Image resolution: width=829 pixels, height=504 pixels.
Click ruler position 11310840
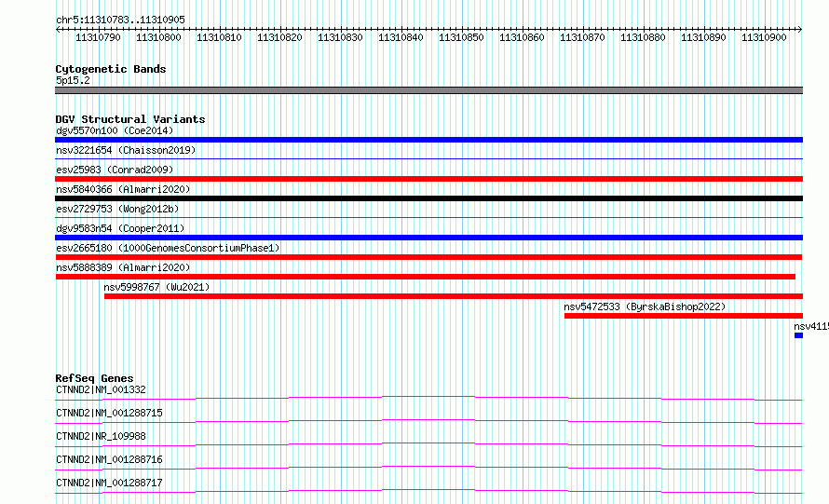pos(401,37)
